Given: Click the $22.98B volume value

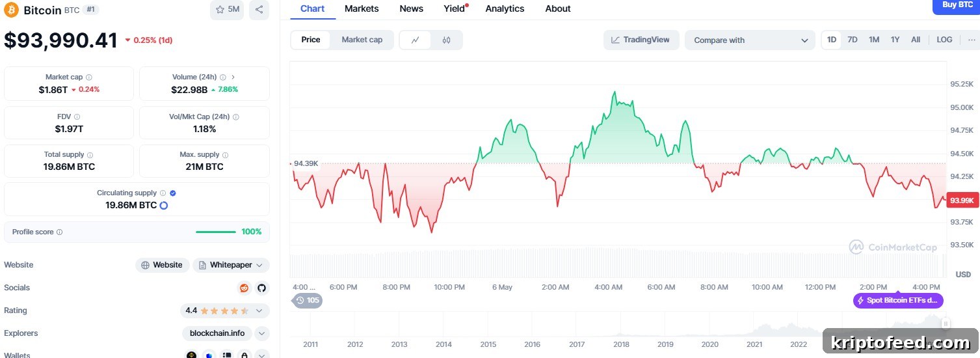Looking at the screenshot, I should coord(189,90).
